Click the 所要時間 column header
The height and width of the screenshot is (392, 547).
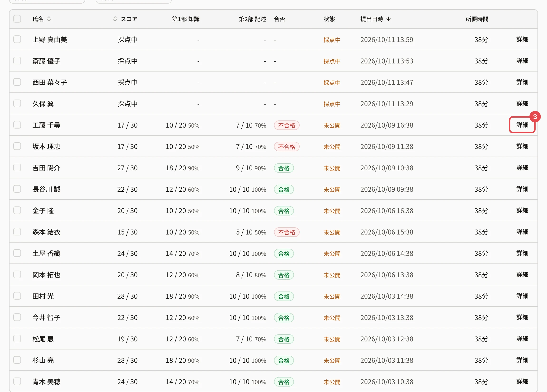(477, 19)
